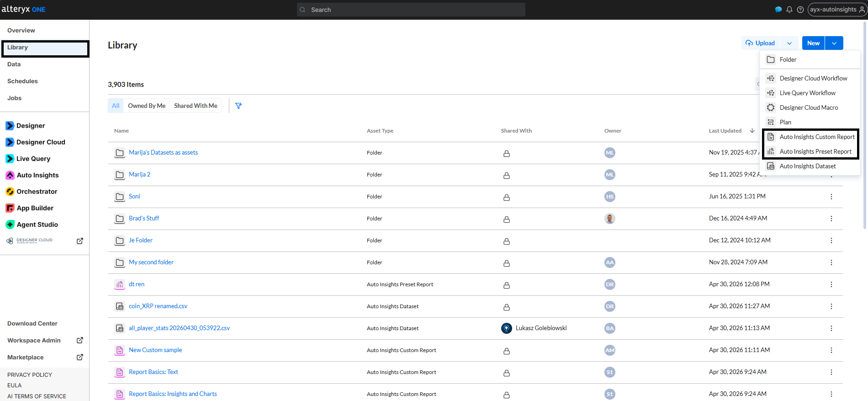This screenshot has height=401, width=868.
Task: Open the Marija 2 folder
Action: 139,175
